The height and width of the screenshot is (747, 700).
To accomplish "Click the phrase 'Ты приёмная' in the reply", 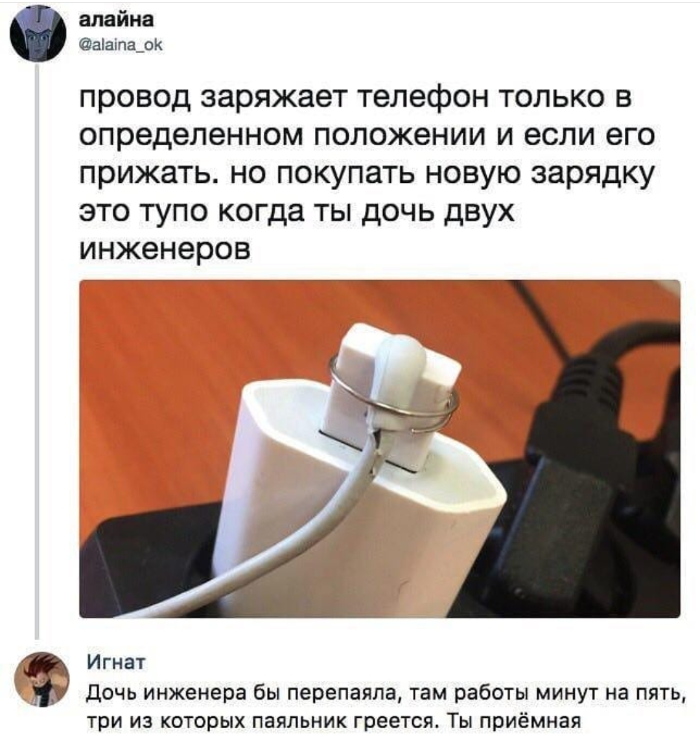I will coord(515,721).
